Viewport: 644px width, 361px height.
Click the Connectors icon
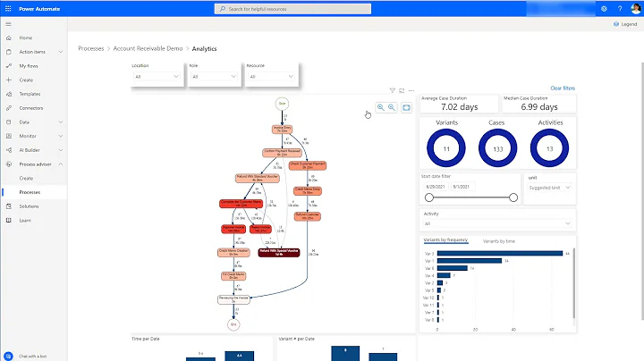[9, 108]
